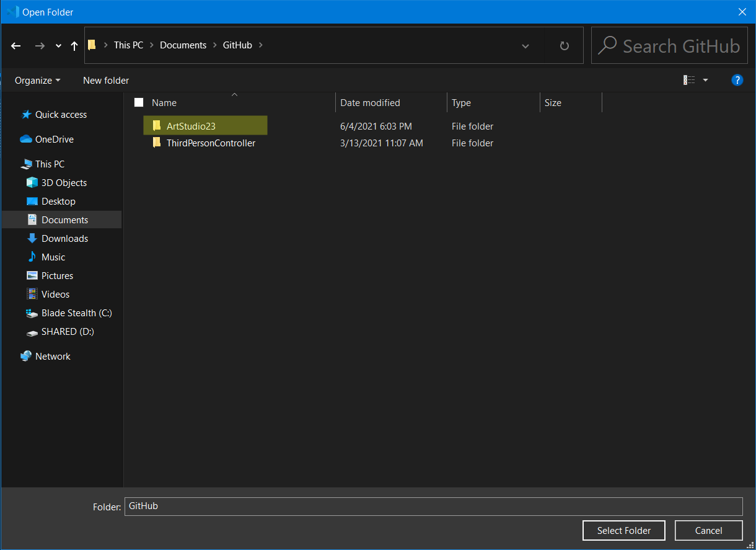Viewport: 756px width, 550px height.
Task: Open address bar history dropdown
Action: [525, 46]
